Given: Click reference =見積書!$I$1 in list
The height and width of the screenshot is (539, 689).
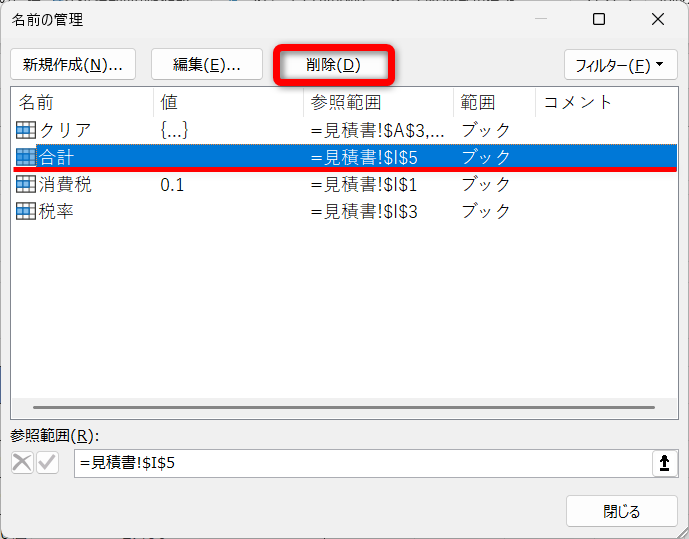Looking at the screenshot, I should [x=364, y=185].
